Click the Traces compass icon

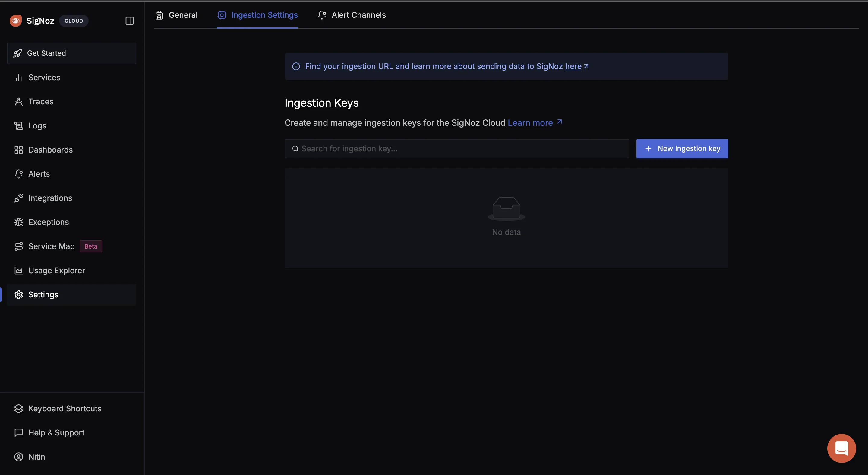pos(18,101)
